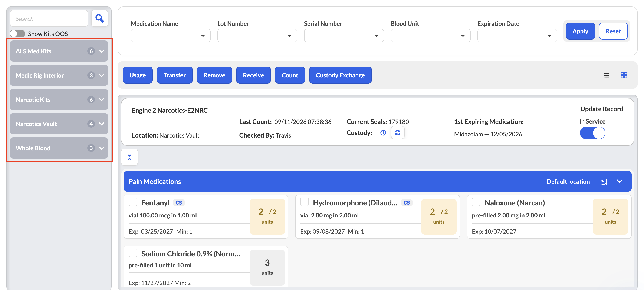Click the Transfer button
This screenshot has height=290, width=644.
point(174,75)
